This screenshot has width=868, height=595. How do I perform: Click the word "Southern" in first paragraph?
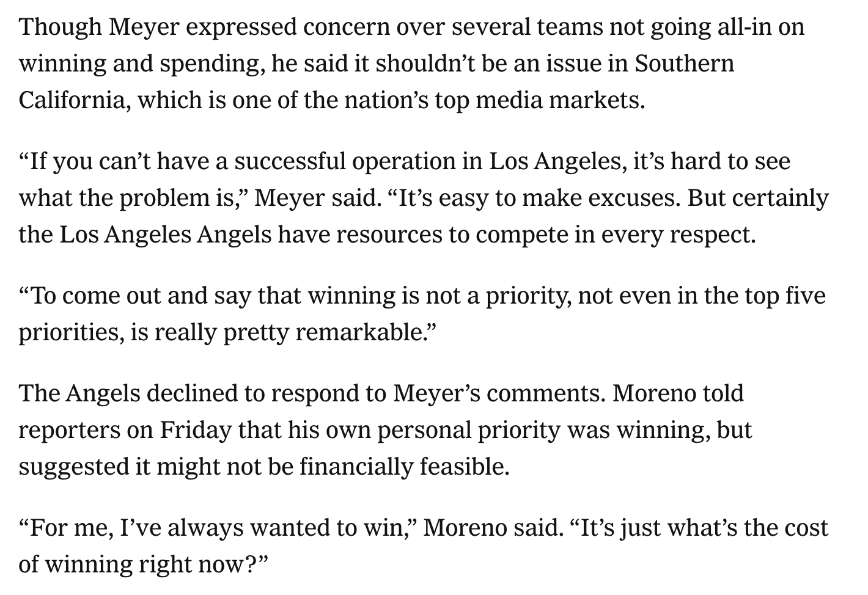tap(684, 64)
